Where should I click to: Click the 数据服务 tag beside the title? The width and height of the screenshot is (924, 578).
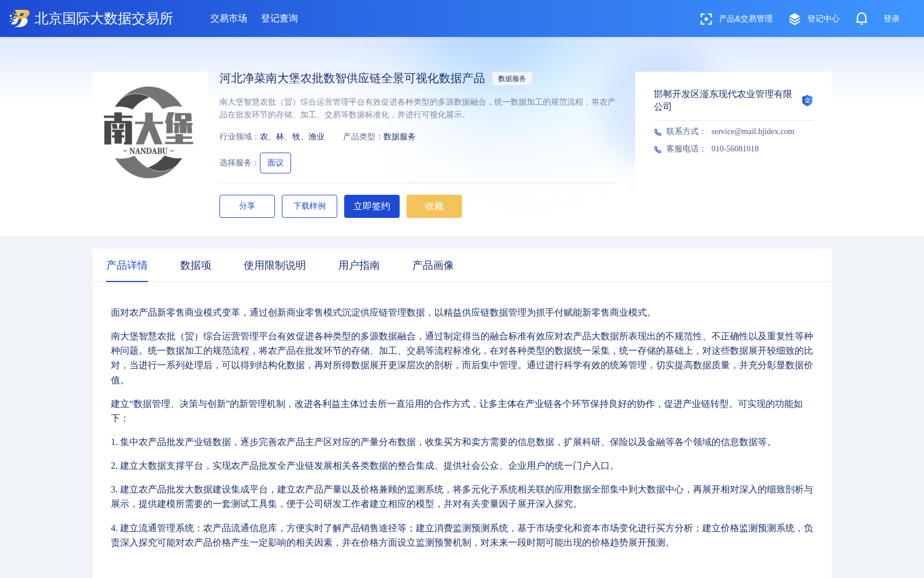point(512,79)
